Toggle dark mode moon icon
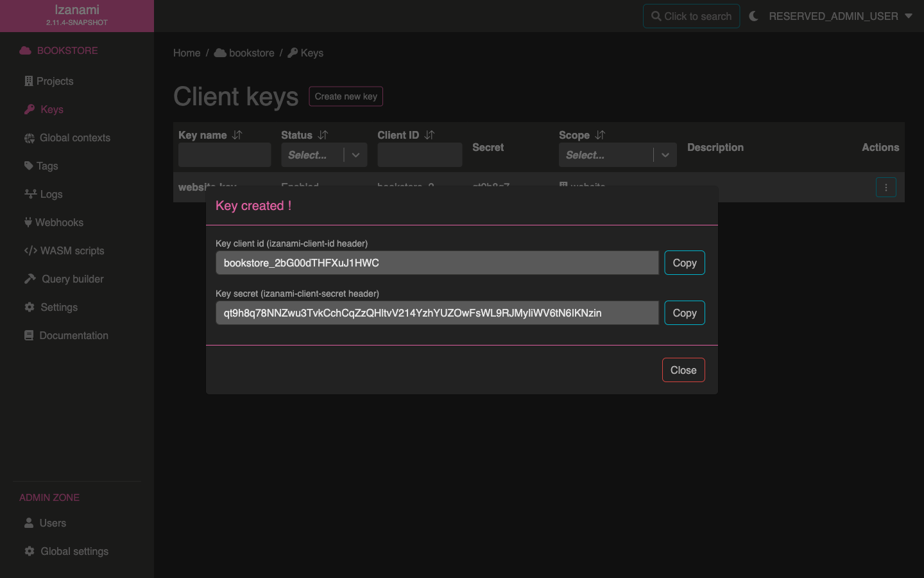The image size is (924, 578). click(754, 16)
